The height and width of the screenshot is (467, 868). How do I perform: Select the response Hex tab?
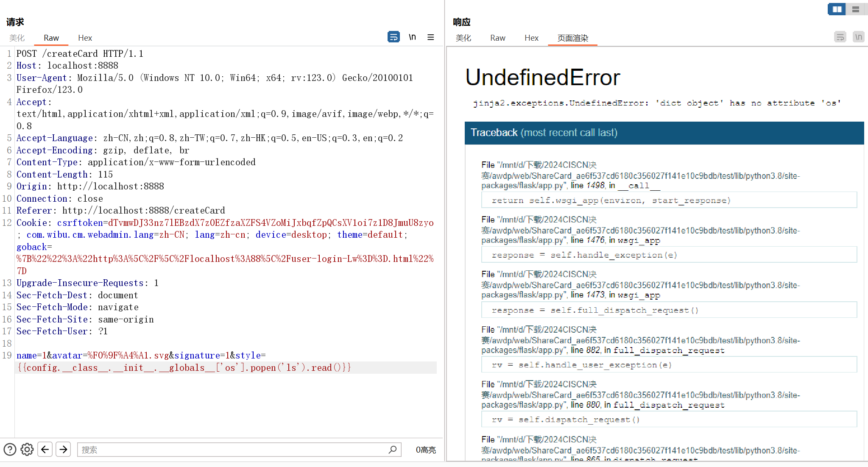point(531,38)
